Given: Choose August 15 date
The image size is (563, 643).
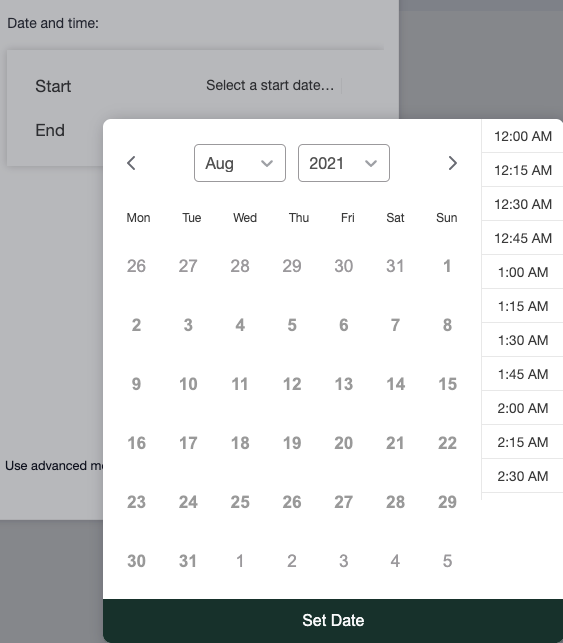Looking at the screenshot, I should (x=447, y=384).
